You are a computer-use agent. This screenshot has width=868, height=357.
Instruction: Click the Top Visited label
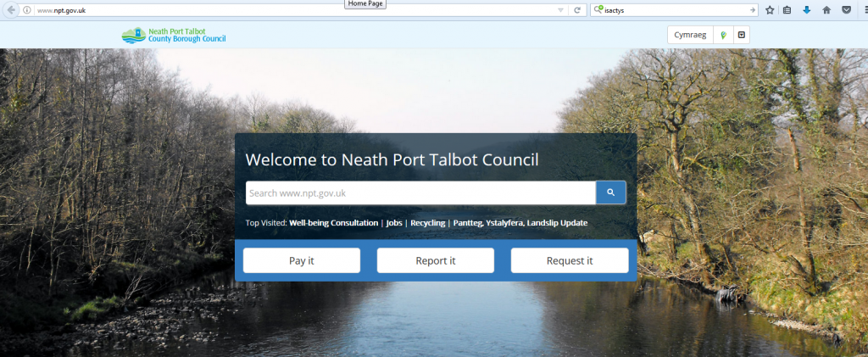pyautogui.click(x=266, y=223)
